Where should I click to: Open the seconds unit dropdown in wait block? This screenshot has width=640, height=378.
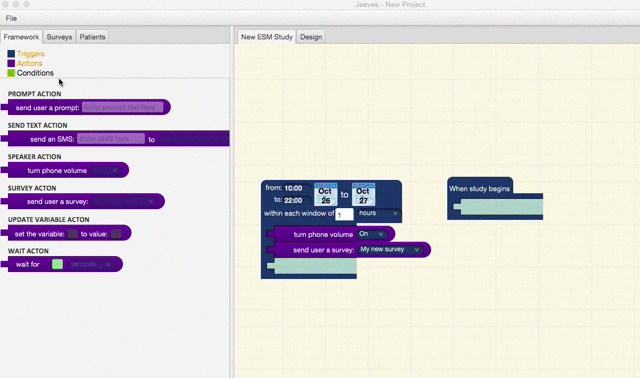[91, 264]
